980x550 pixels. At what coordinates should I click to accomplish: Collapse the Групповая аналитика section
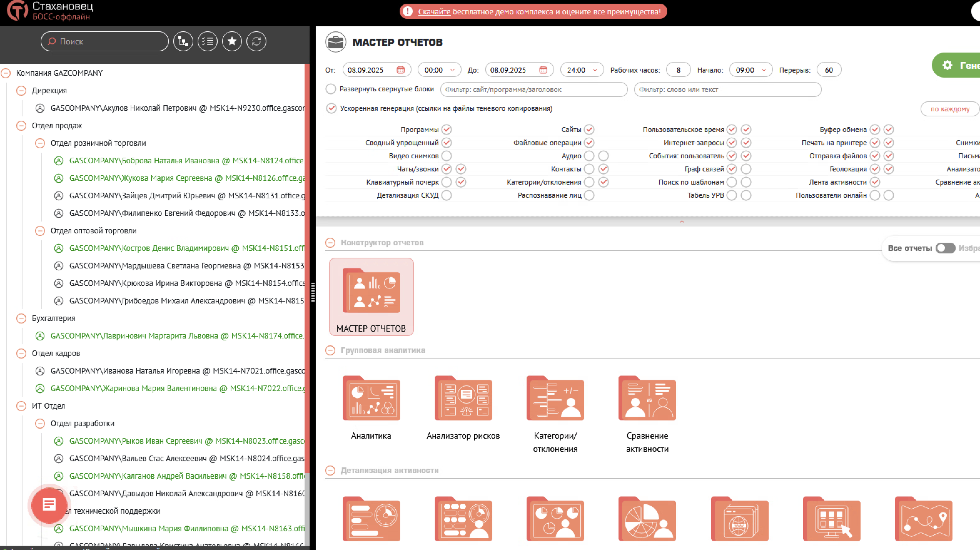(x=330, y=350)
